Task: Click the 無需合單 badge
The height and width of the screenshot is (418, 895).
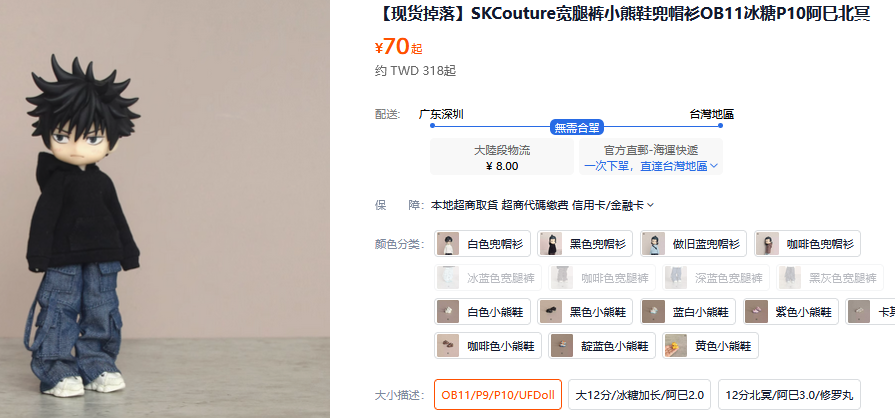Action: [576, 127]
